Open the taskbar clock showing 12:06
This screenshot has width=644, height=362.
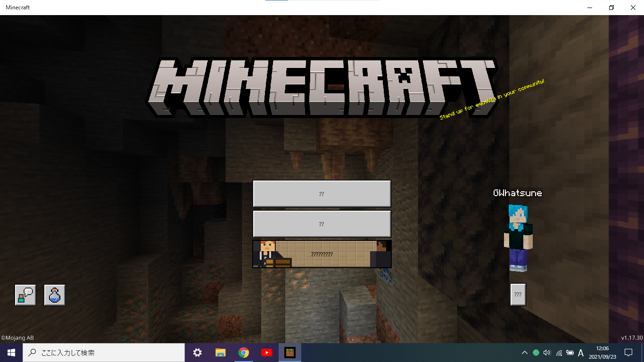[603, 353]
